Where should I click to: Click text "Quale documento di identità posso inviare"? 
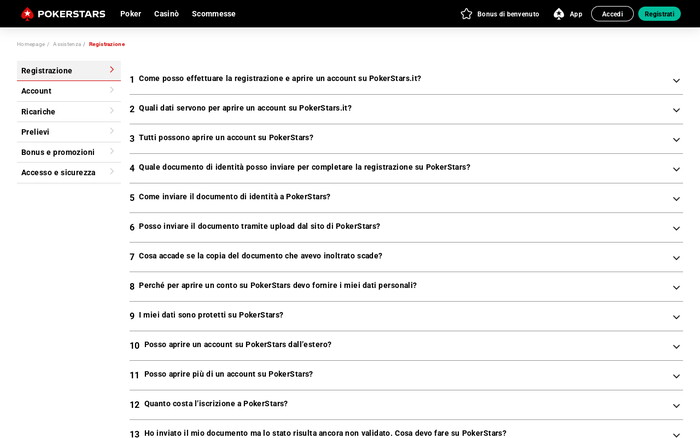(x=217, y=167)
